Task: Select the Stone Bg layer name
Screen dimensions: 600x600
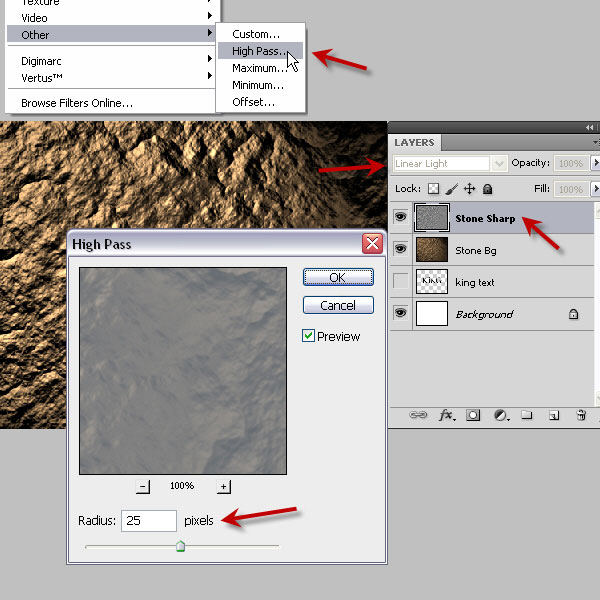Action: pyautogui.click(x=476, y=250)
